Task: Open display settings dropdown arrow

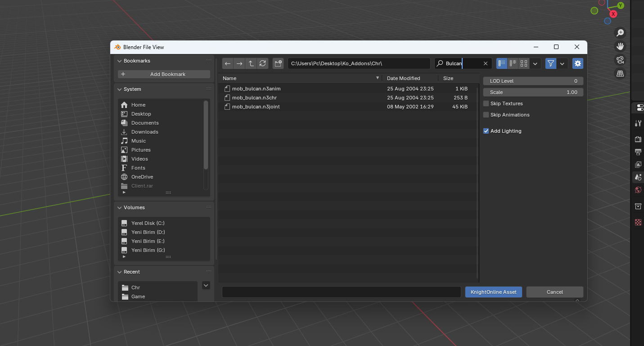Action: pyautogui.click(x=535, y=63)
